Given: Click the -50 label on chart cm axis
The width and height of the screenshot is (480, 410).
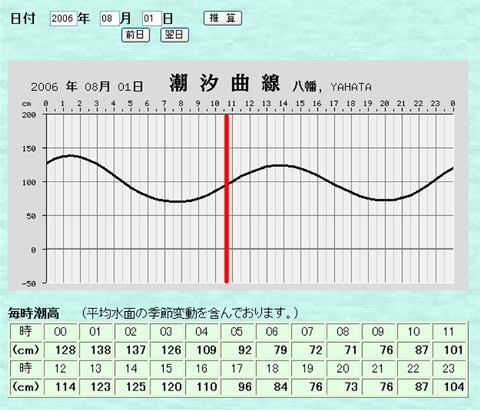Looking at the screenshot, I should point(29,284).
